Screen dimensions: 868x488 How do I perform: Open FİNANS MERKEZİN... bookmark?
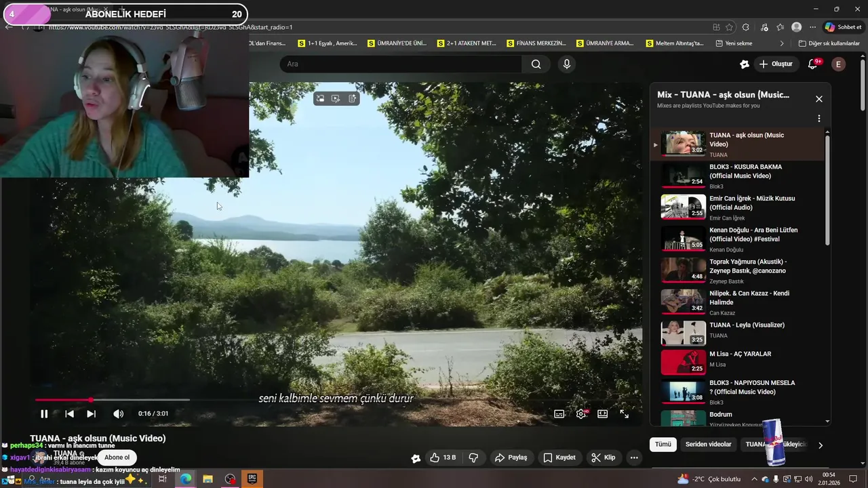[536, 43]
